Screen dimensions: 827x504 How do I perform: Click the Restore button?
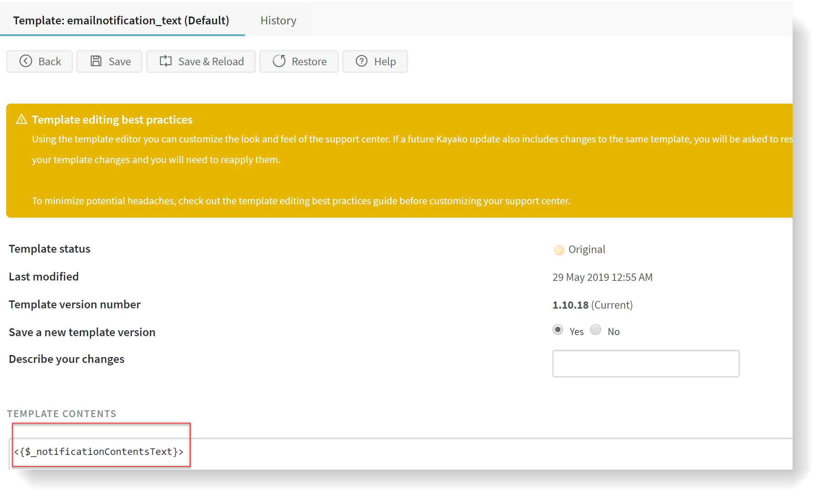click(299, 61)
